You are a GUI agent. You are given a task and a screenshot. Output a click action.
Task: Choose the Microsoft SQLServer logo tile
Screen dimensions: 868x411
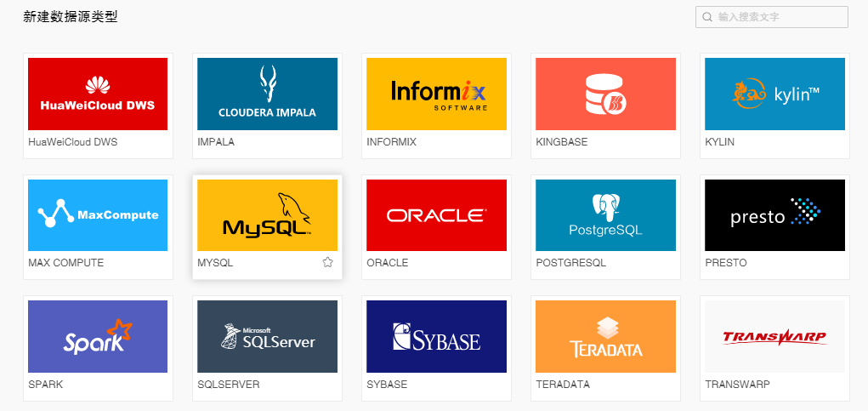[x=268, y=336]
